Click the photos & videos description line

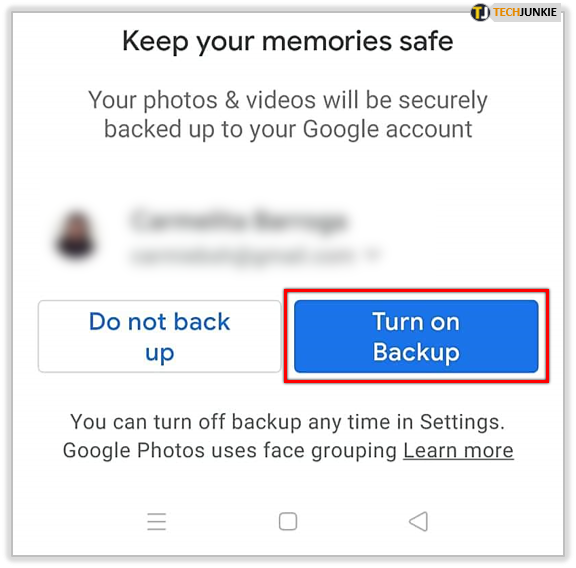tap(288, 101)
